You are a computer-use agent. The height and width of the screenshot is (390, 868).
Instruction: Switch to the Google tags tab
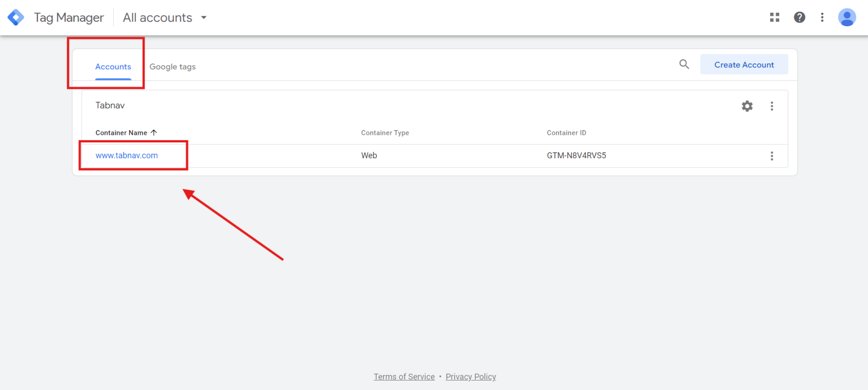(172, 67)
